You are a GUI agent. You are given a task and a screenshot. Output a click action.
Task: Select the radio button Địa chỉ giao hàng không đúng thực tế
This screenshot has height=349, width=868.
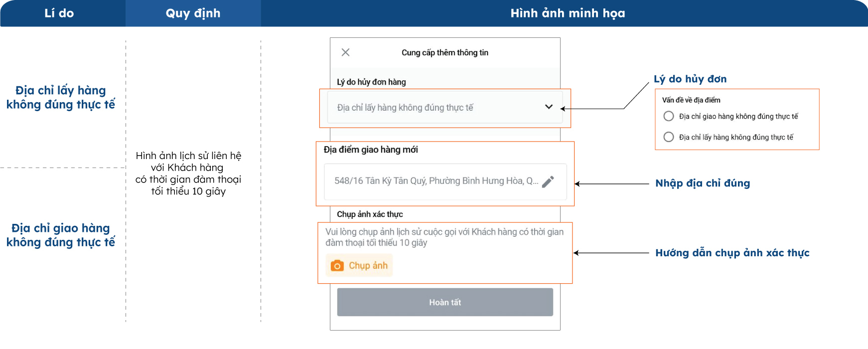[x=669, y=116]
